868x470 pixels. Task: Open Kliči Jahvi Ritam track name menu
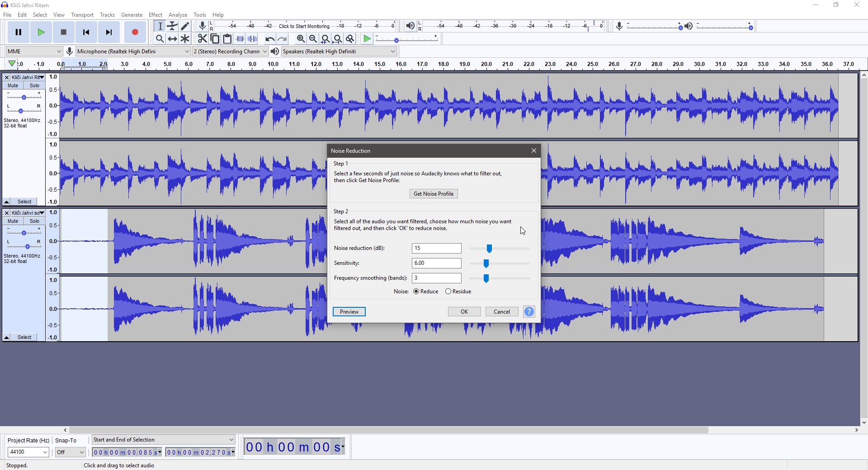(x=28, y=77)
